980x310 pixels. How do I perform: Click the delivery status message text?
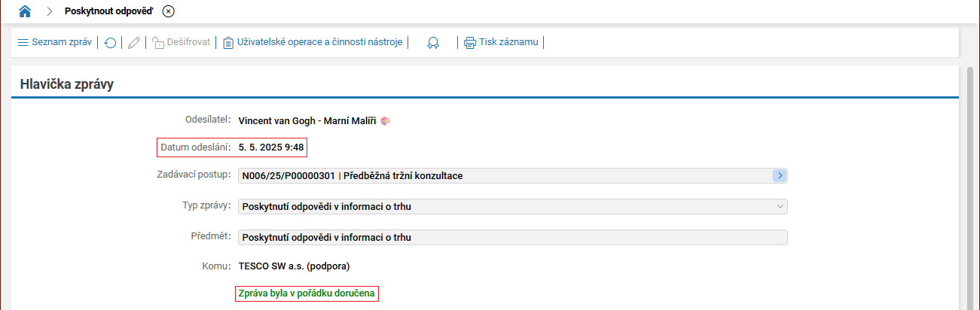(x=307, y=293)
